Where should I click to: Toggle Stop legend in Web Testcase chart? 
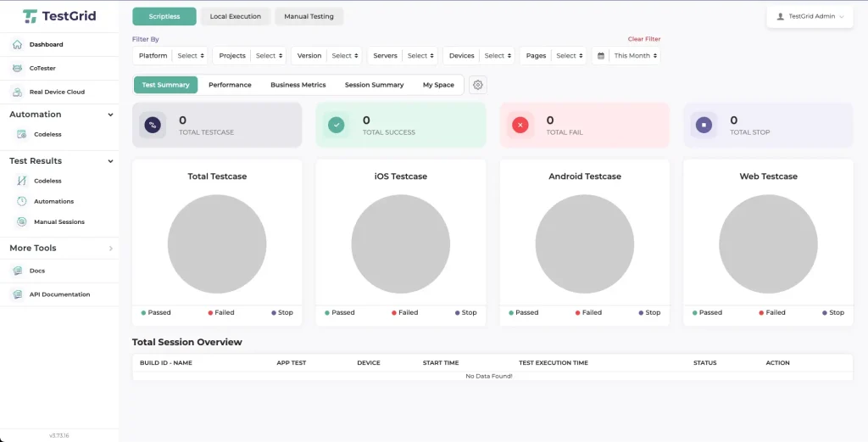tap(834, 313)
